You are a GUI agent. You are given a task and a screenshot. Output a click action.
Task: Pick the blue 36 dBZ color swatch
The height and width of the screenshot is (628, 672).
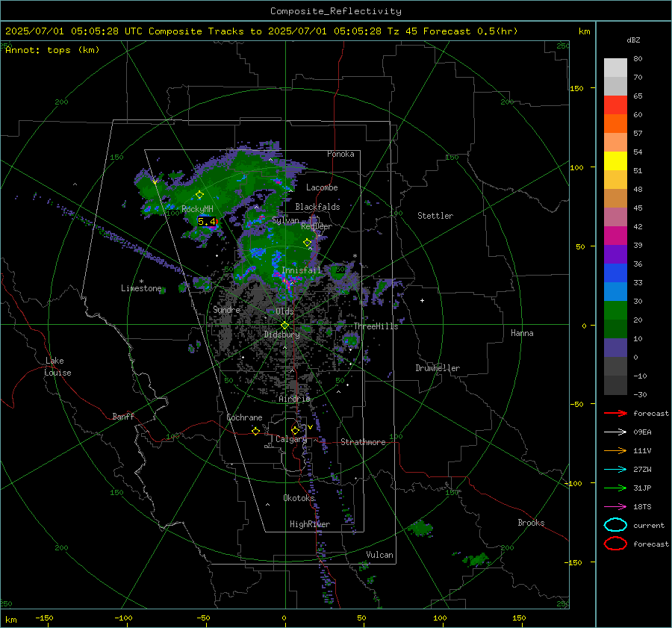[615, 273]
